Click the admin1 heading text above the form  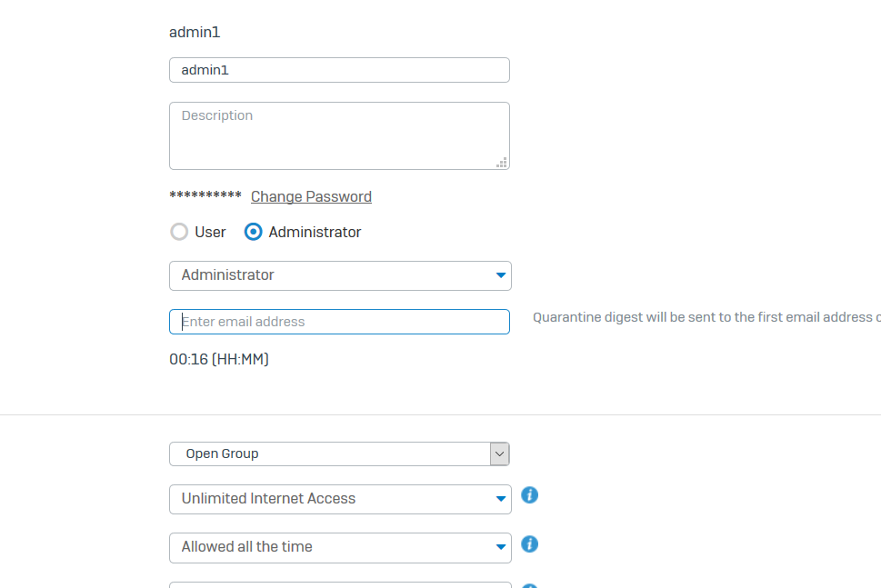pyautogui.click(x=195, y=33)
